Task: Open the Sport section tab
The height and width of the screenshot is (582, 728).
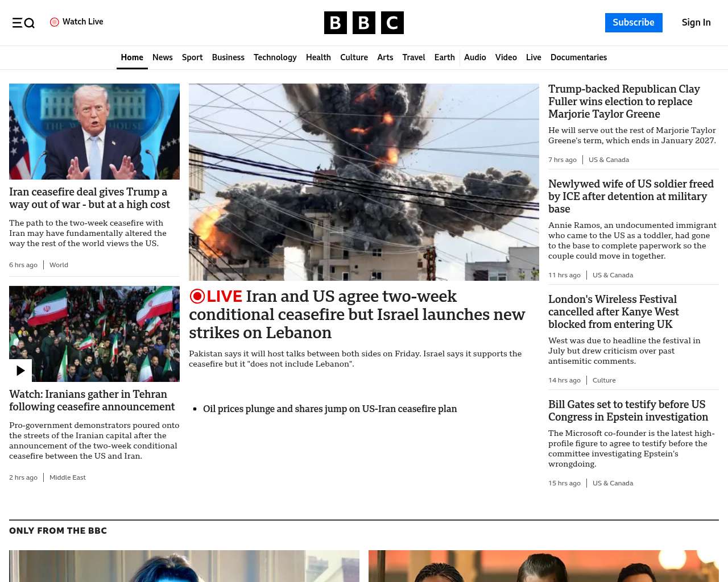Action: pos(192,57)
